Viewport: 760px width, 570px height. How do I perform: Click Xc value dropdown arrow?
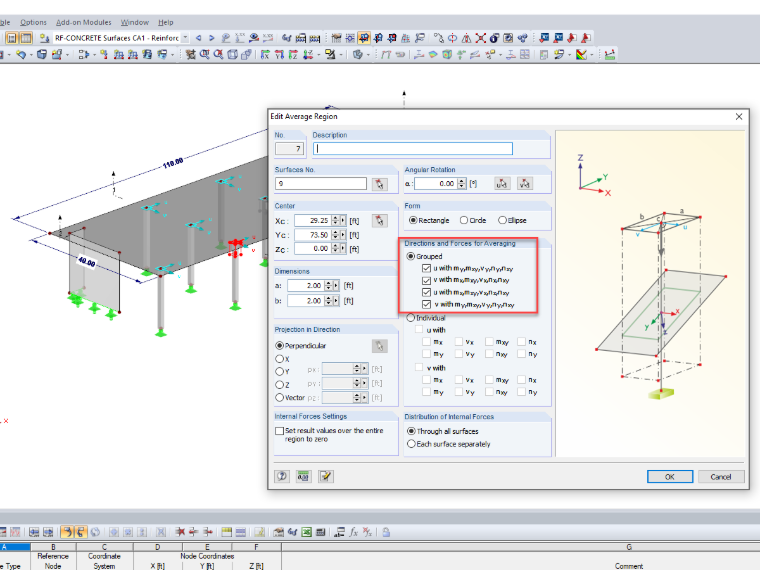343,221
